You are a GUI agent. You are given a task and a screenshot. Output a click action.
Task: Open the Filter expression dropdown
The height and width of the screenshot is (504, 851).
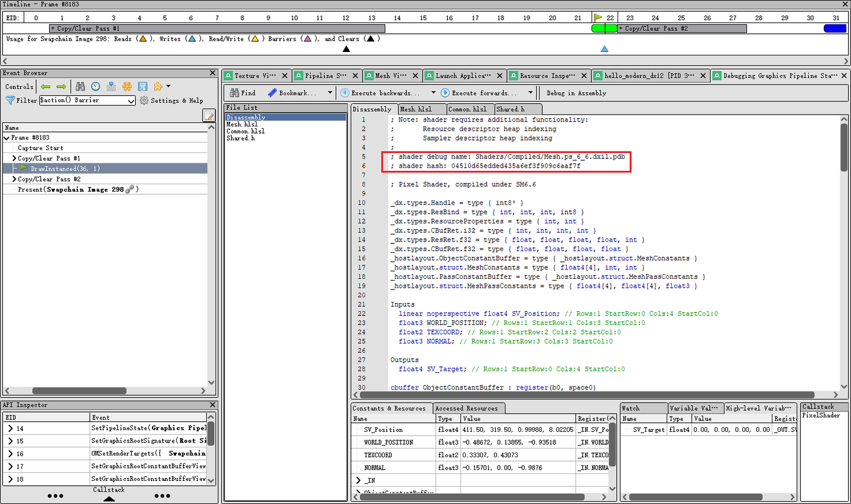coord(131,101)
